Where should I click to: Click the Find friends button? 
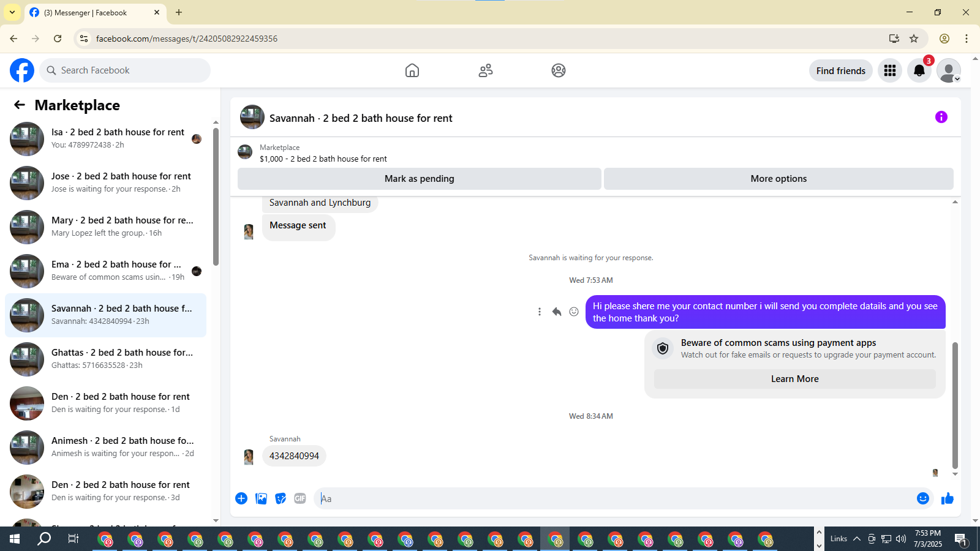pyautogui.click(x=841, y=70)
